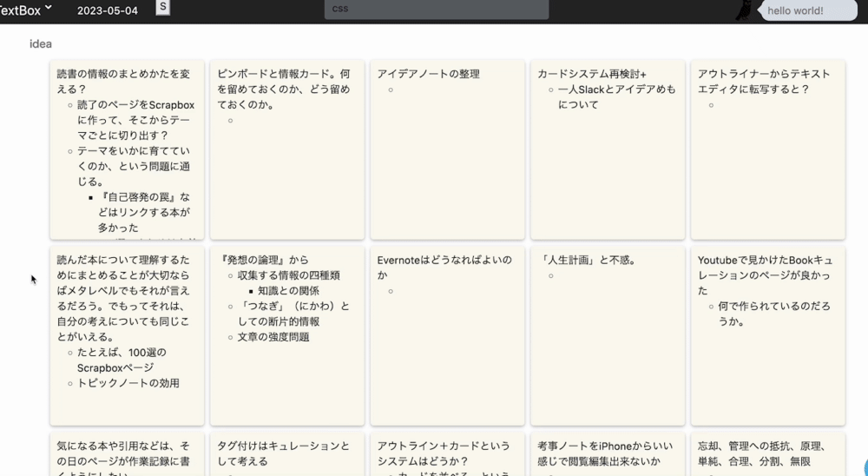Select bullet '文章の強度問題'

tap(273, 337)
